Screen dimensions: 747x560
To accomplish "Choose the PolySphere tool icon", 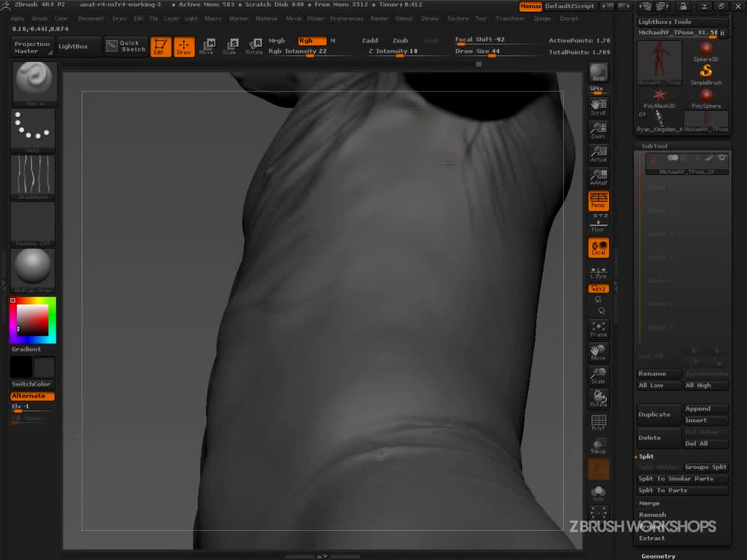I will click(x=705, y=98).
